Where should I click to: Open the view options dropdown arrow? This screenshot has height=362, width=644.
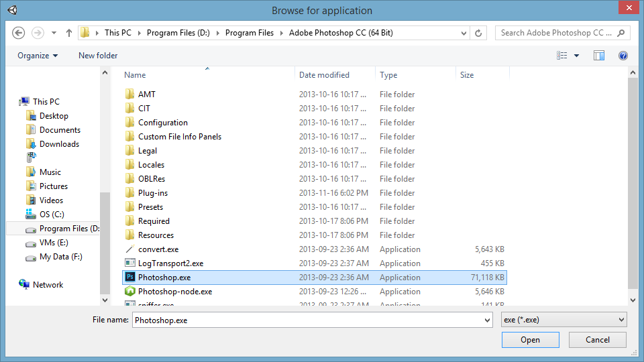pyautogui.click(x=577, y=56)
